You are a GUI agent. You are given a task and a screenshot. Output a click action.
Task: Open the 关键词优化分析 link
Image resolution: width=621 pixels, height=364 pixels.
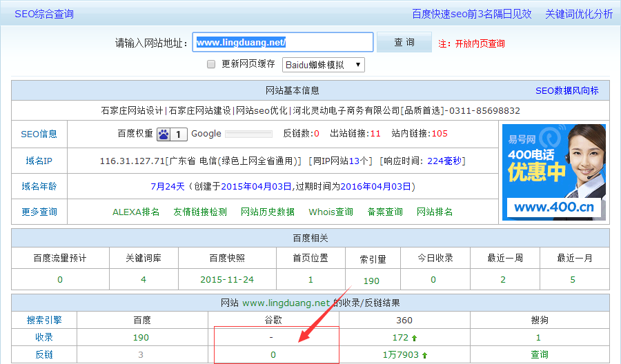(x=579, y=14)
